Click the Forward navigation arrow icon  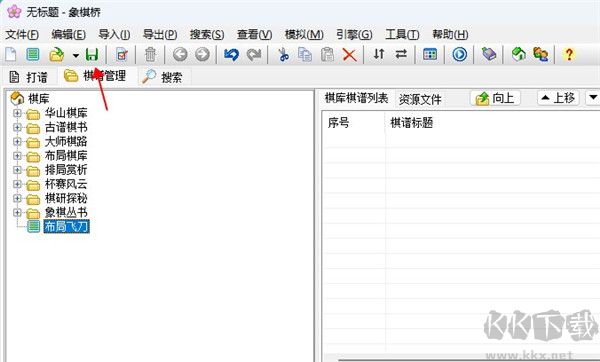click(202, 54)
